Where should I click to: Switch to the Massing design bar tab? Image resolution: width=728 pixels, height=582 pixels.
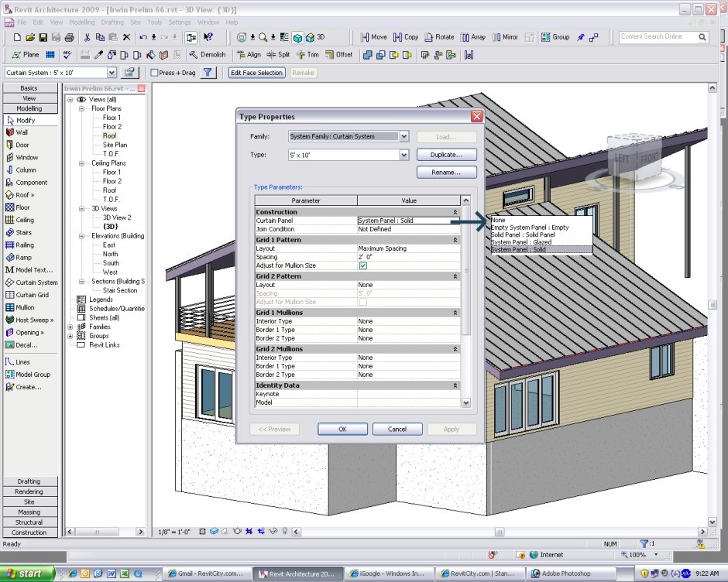30,512
